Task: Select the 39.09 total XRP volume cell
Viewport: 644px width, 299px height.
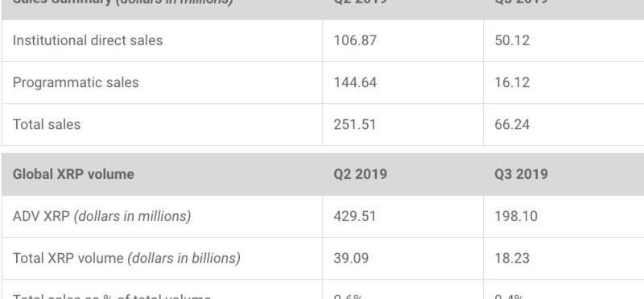Action: click(351, 258)
